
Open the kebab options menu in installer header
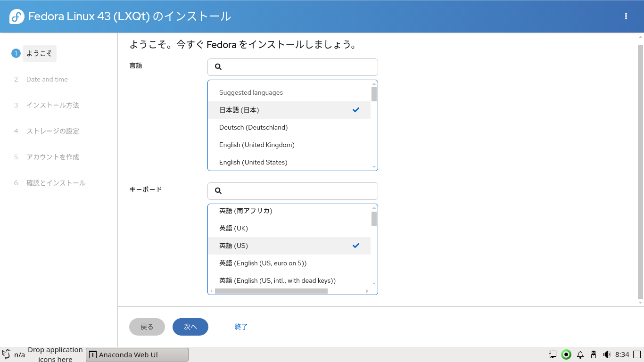click(626, 16)
